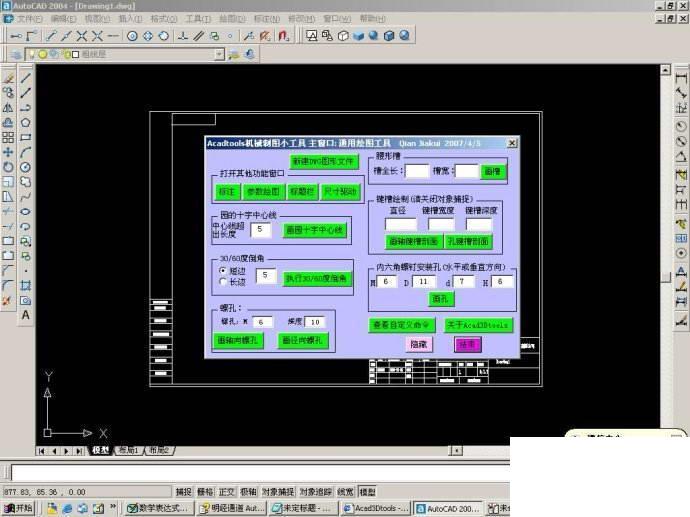Viewport: 690px width, 517px height.
Task: Toggle 对象捕捉 object snap in status bar
Action: (x=278, y=492)
